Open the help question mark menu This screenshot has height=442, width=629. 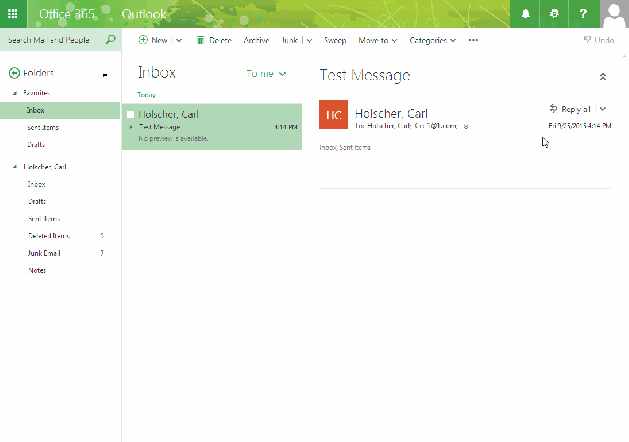point(584,14)
